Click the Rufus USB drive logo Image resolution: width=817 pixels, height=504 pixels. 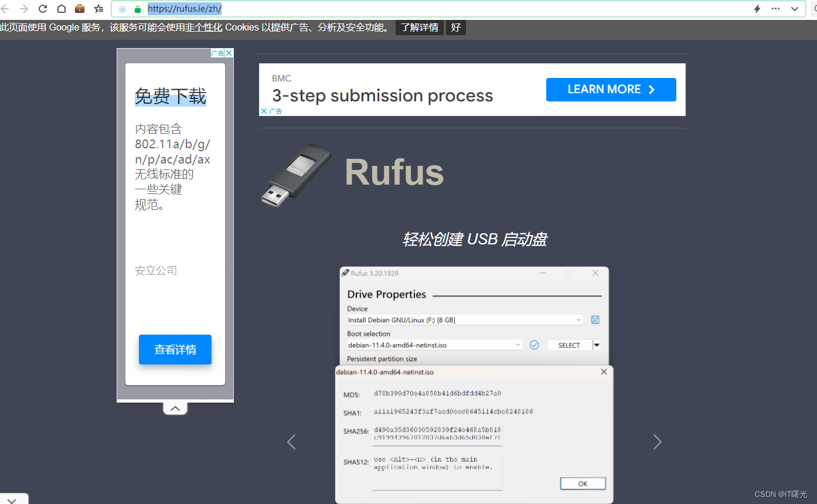click(x=296, y=175)
